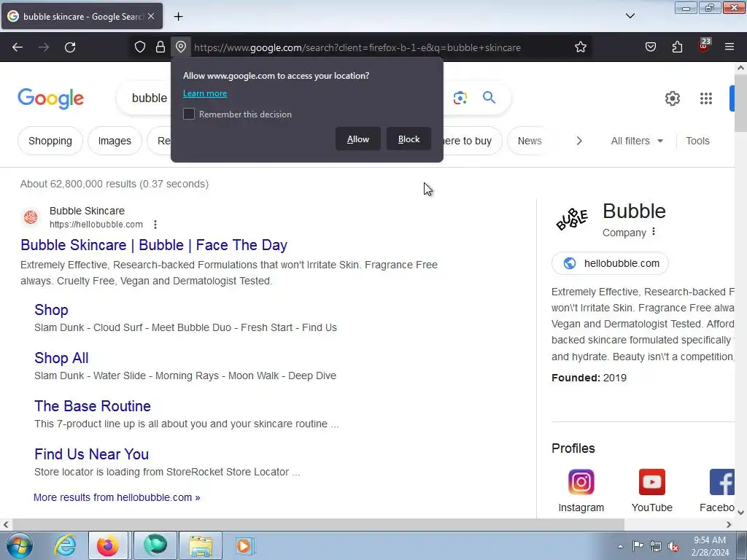Go back using the browser back arrow
This screenshot has width=747, height=560.
[x=18, y=47]
